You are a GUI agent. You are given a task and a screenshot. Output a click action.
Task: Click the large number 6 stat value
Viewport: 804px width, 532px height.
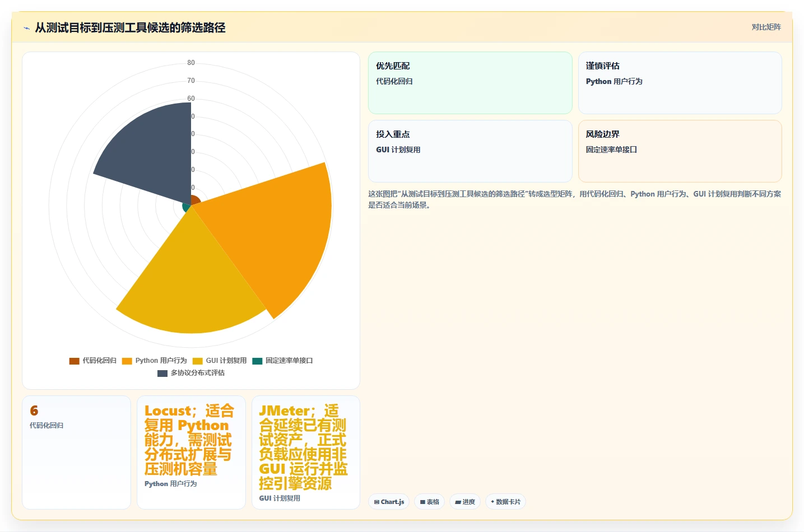34,410
